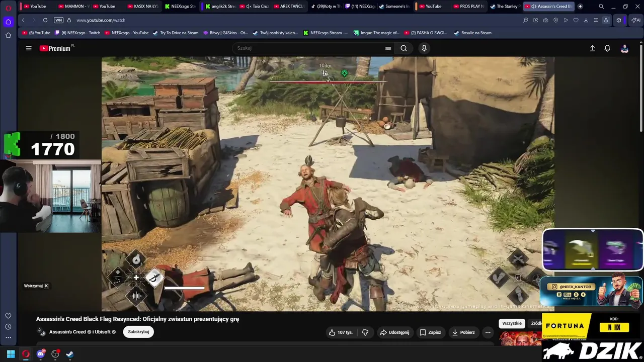The height and width of the screenshot is (362, 644).
Task: Toggle the VPN badge in the address bar
Action: [59, 20]
